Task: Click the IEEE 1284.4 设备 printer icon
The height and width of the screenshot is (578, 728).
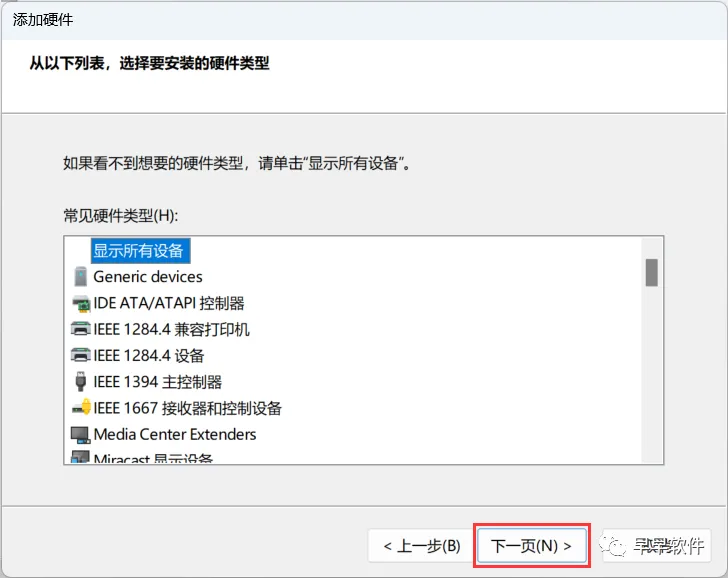Action: click(80, 355)
